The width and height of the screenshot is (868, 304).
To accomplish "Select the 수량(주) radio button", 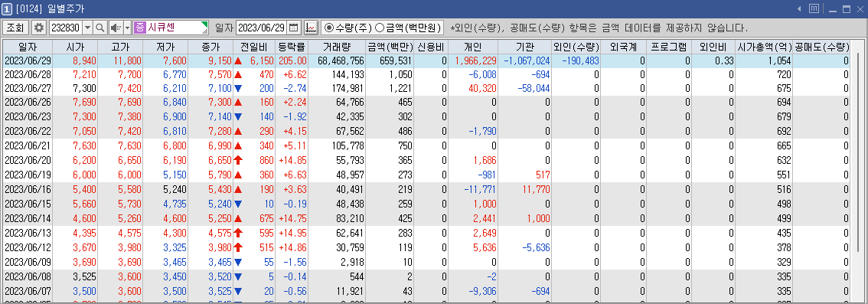I will tap(329, 27).
